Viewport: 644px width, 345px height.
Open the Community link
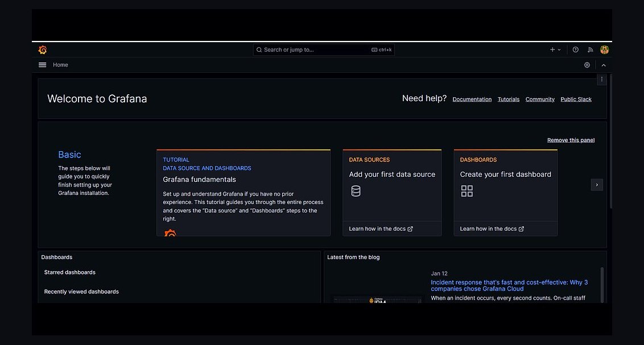click(540, 99)
